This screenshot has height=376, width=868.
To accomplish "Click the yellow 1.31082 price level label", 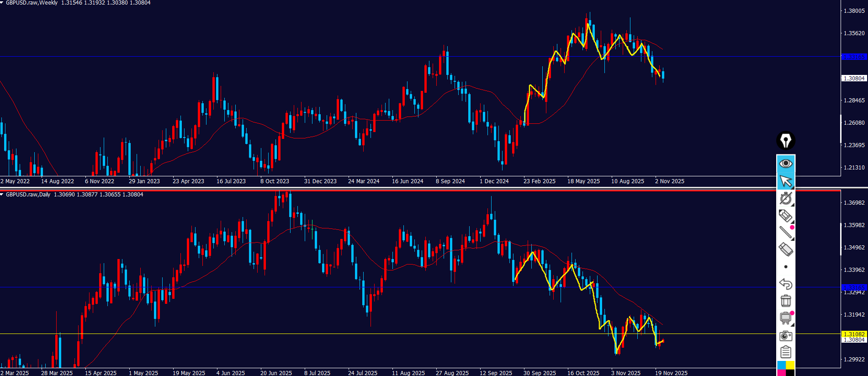I will coord(854,334).
